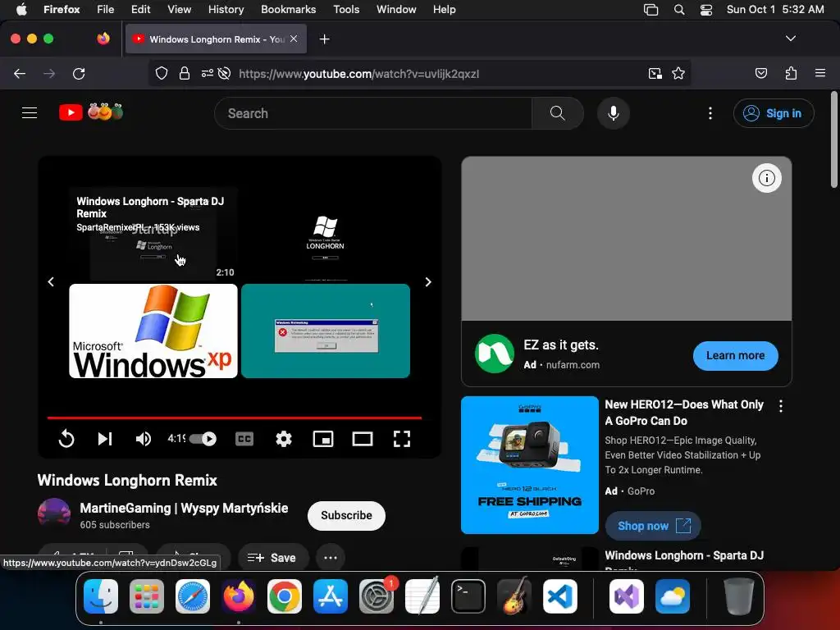
Task: Switch to theater mode
Action: coord(363,440)
